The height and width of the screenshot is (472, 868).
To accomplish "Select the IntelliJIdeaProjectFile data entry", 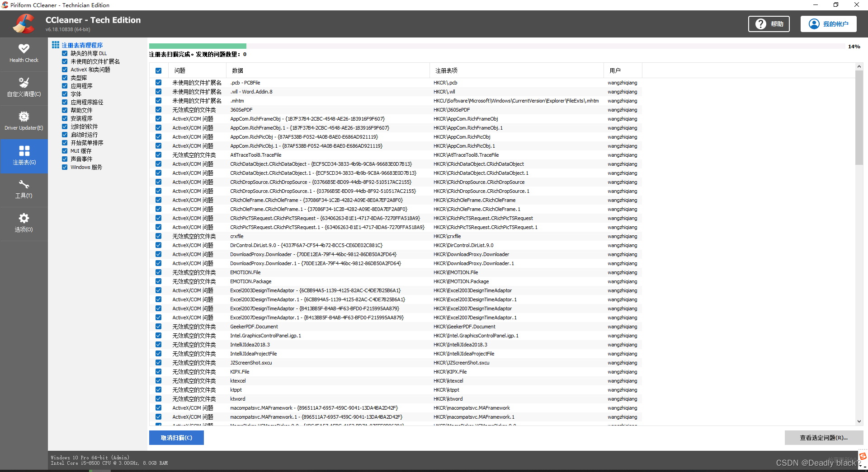I will click(x=254, y=354).
